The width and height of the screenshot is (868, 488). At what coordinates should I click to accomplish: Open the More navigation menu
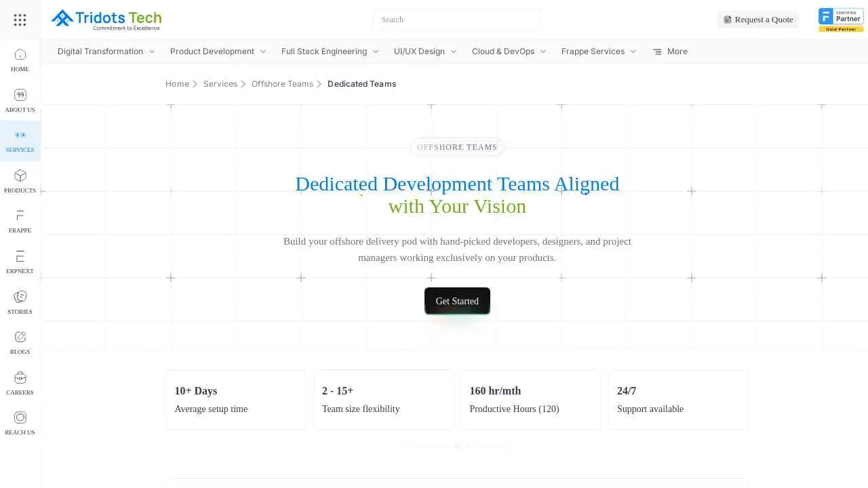670,52
